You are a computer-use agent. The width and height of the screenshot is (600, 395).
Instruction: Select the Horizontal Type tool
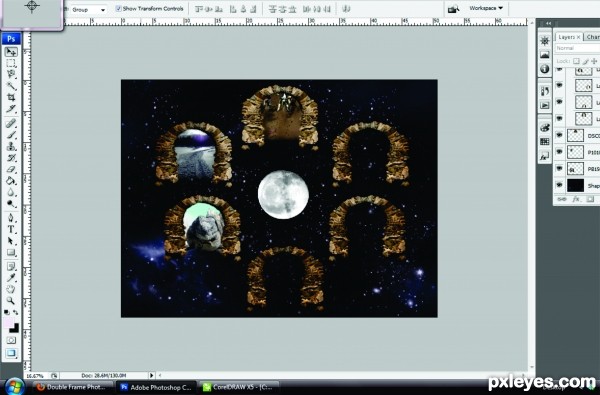tap(11, 229)
